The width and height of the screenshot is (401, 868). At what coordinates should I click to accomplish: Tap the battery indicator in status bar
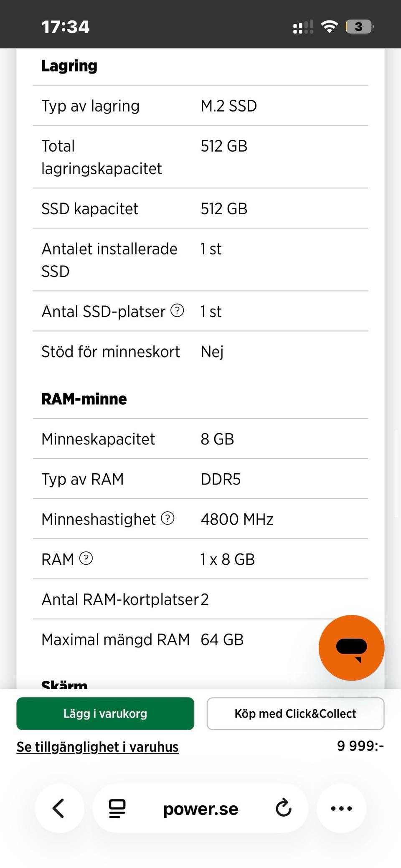tap(359, 27)
